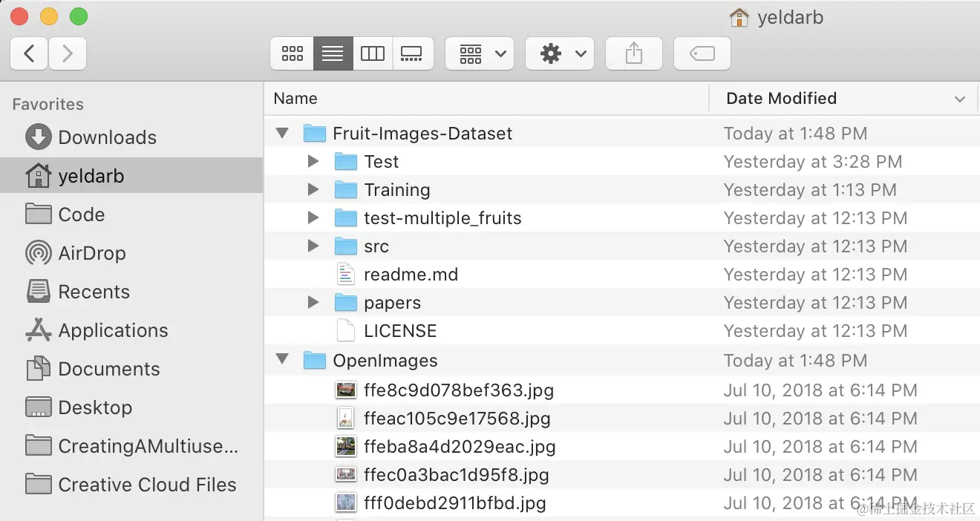Click the back navigation arrow

tap(28, 53)
